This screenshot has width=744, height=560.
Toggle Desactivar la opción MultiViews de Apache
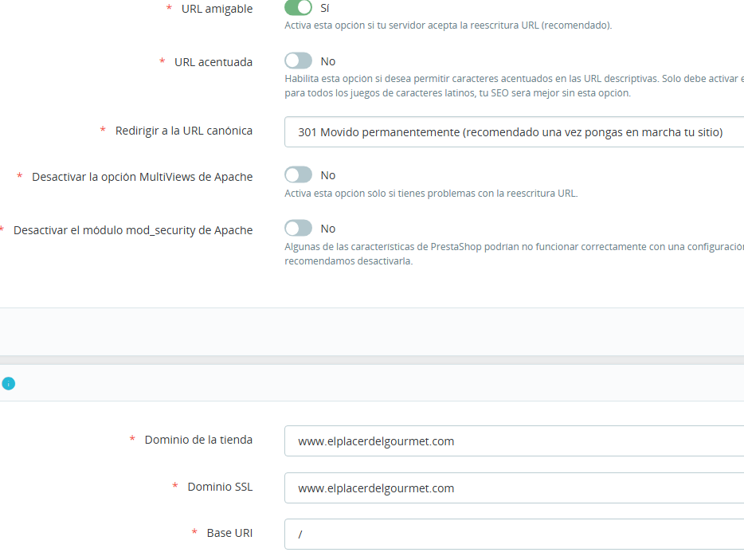pos(298,174)
